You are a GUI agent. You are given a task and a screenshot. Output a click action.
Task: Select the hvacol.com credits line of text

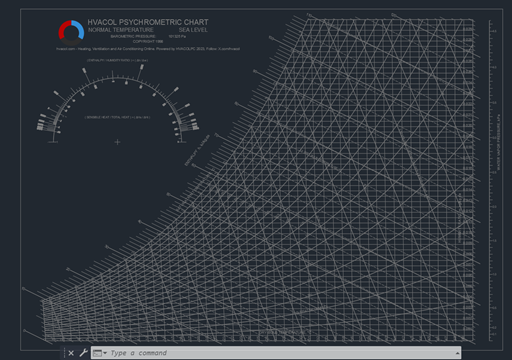(x=148, y=49)
